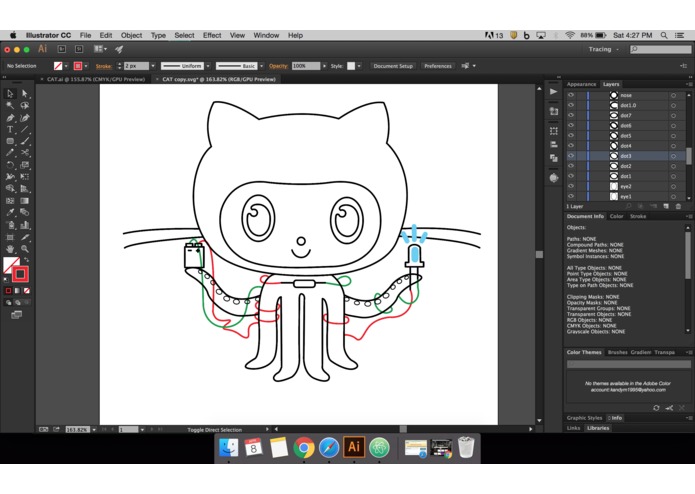Screen dimensions: 695x494
Task: Open Chrome from the Dock
Action: click(304, 447)
